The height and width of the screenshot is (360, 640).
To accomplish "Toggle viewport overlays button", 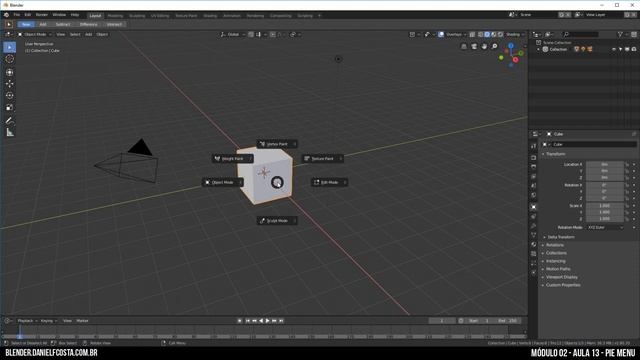I will [441, 35].
